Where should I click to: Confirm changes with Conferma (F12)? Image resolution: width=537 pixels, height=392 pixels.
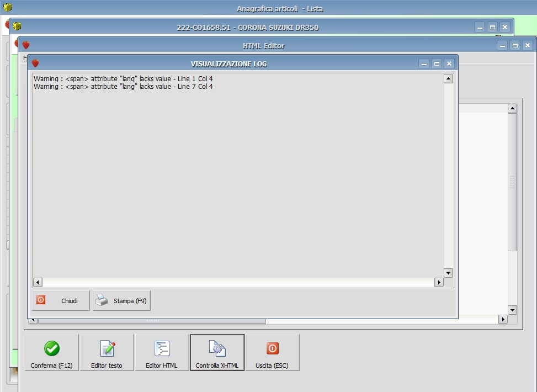click(52, 353)
